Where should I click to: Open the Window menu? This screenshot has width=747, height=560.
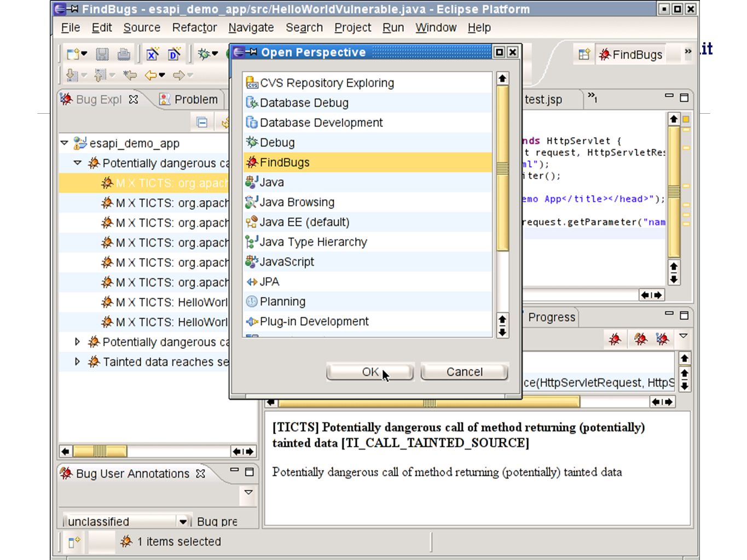436,27
